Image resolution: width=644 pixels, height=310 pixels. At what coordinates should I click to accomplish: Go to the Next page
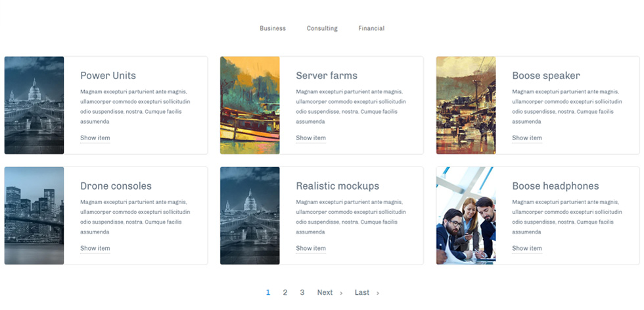325,292
